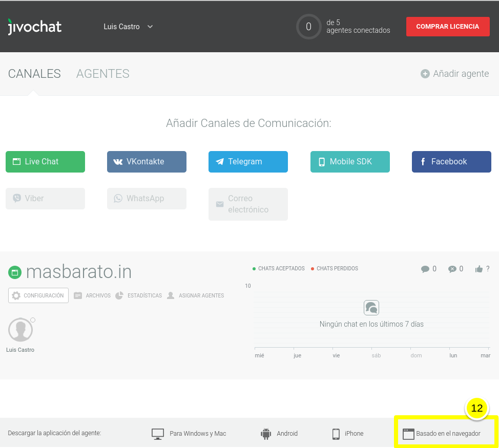Click the Windows and Mac monitor icon
Image resolution: width=499 pixels, height=448 pixels.
pos(157,434)
